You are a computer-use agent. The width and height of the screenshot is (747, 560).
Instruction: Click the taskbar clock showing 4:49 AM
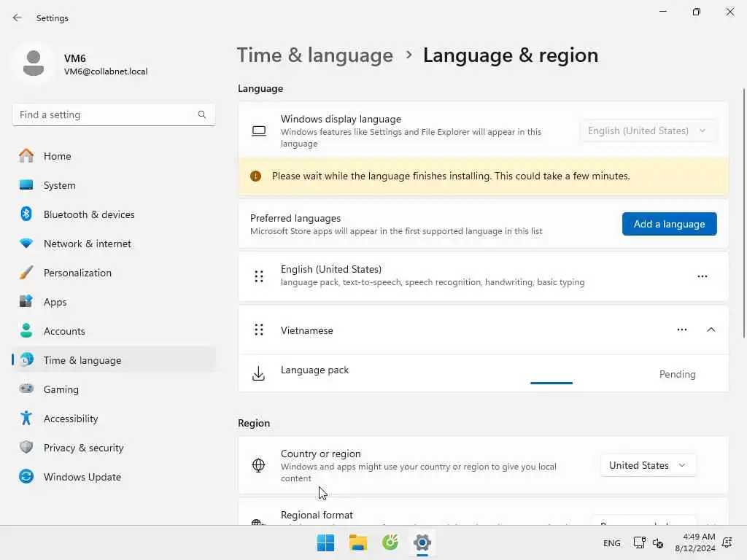(695, 542)
